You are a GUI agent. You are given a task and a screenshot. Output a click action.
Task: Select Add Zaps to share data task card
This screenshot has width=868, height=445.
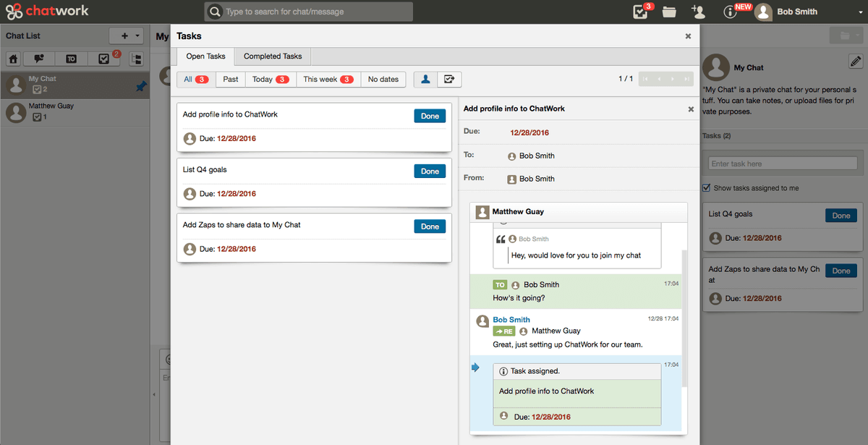coord(314,237)
